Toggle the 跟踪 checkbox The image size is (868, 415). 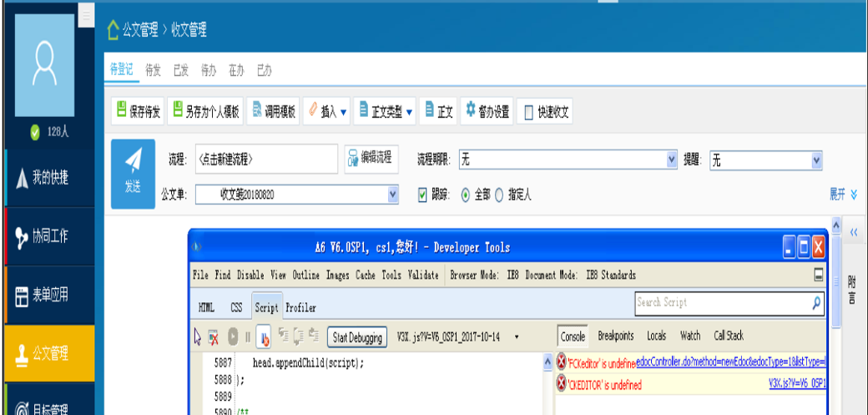422,195
